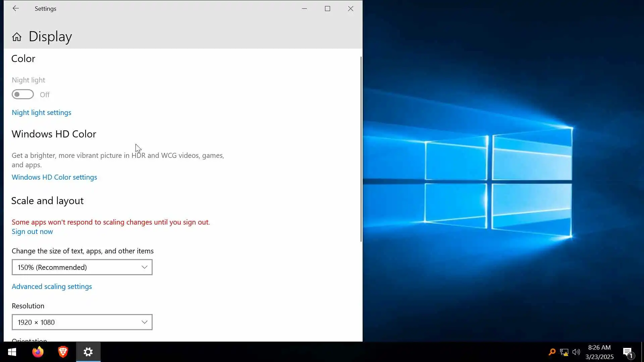Screen dimensions: 644x362
Task: Expand the 150% scaling dropdown
Action: [x=82, y=267]
